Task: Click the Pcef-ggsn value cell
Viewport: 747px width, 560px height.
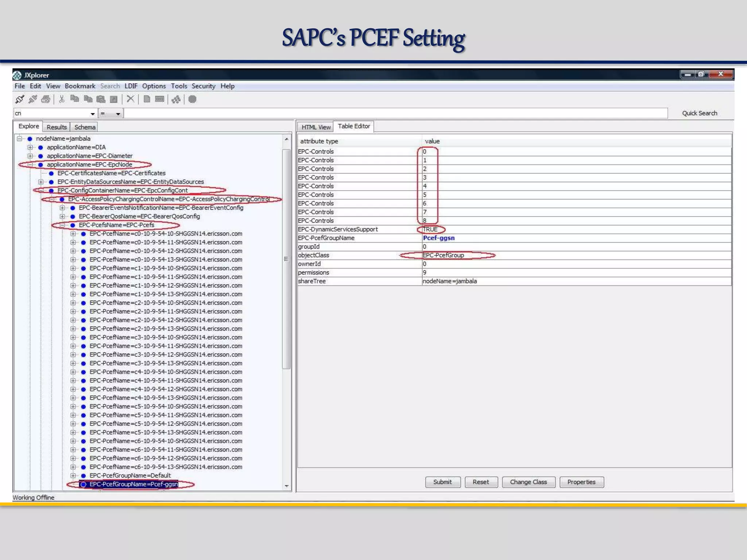Action: coord(577,238)
